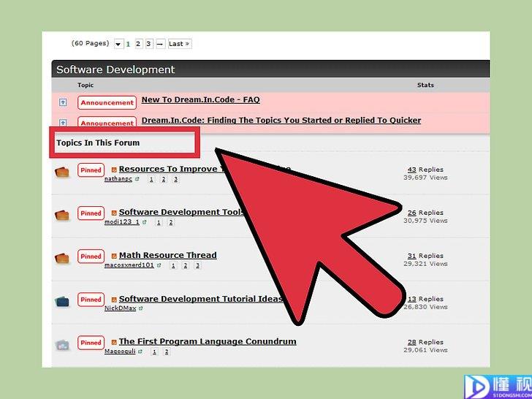Go to page 1 of Software Development Tools topic
The height and width of the screenshot is (399, 532).
click(159, 223)
